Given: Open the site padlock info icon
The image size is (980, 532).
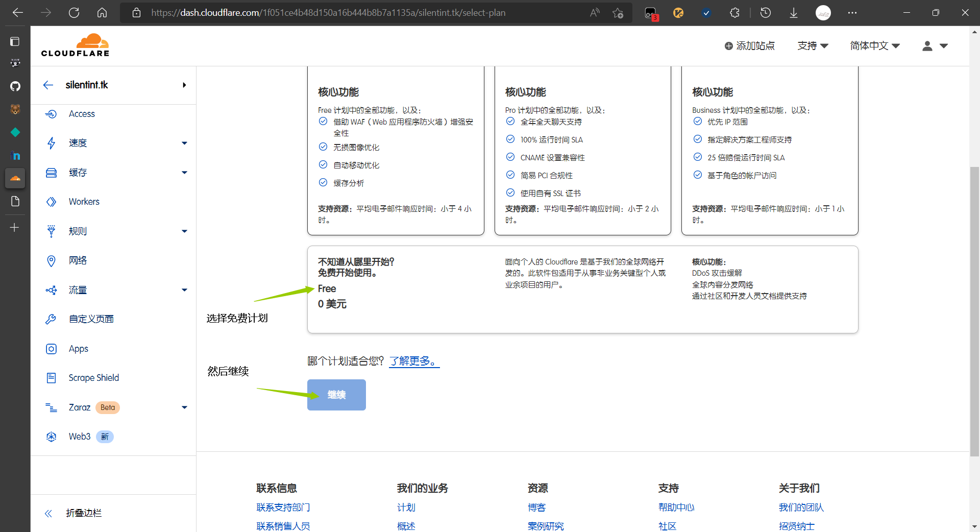Looking at the screenshot, I should click(136, 13).
